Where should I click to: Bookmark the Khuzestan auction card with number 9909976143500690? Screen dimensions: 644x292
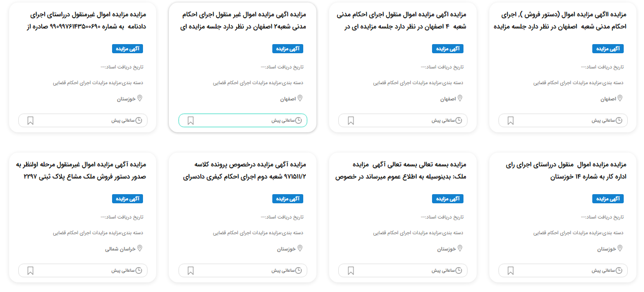coord(30,121)
